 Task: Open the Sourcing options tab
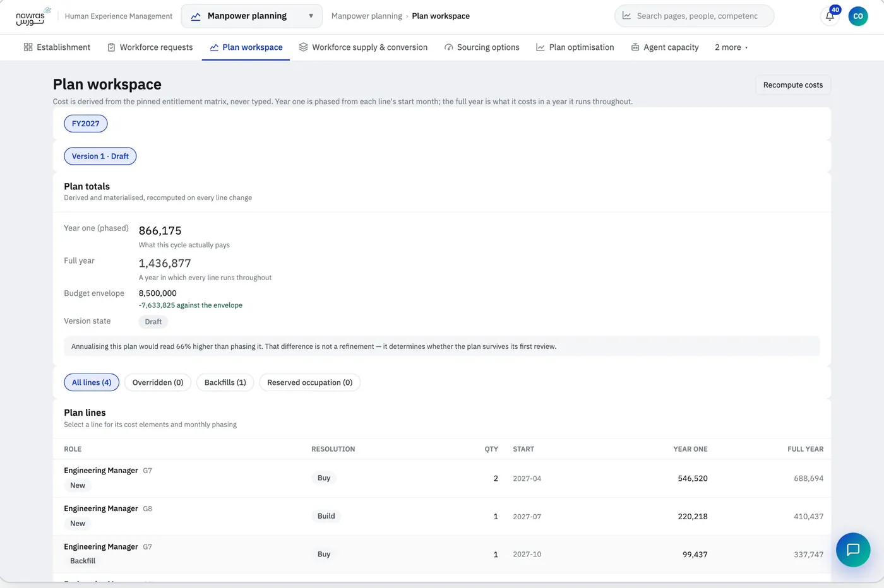pyautogui.click(x=482, y=47)
